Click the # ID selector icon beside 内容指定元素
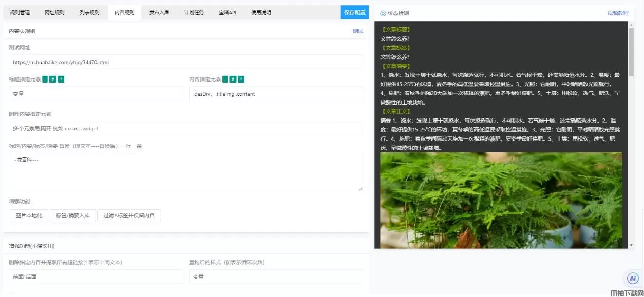Viewport: 644px width, 297px height. tap(233, 80)
